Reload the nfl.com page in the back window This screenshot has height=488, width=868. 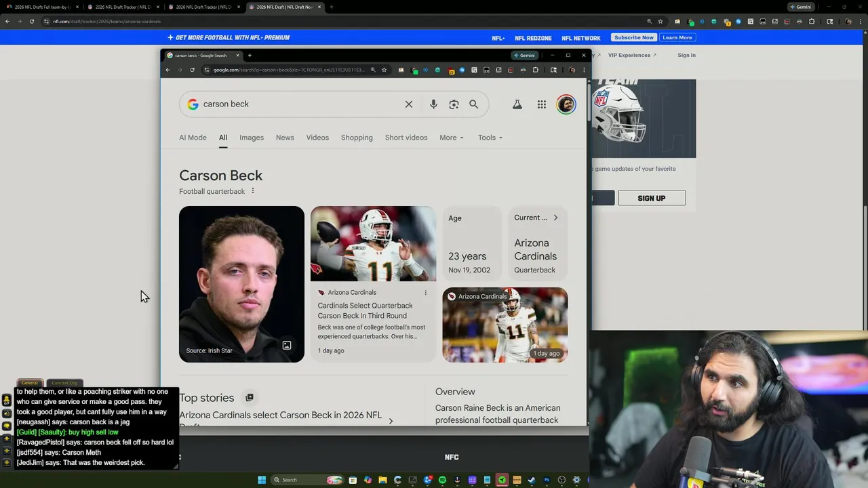click(x=32, y=21)
